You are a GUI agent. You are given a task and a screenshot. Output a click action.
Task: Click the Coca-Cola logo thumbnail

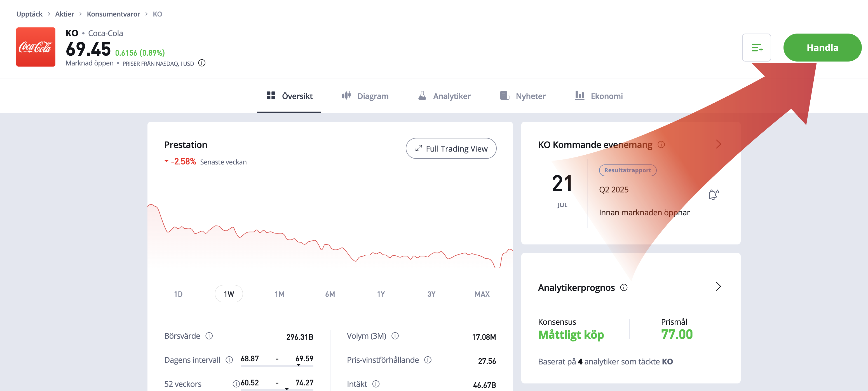pyautogui.click(x=36, y=47)
